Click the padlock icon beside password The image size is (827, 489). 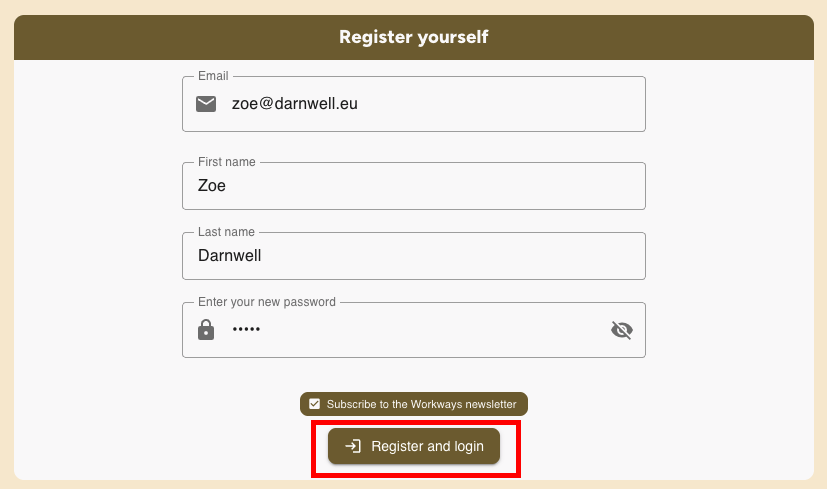point(206,330)
